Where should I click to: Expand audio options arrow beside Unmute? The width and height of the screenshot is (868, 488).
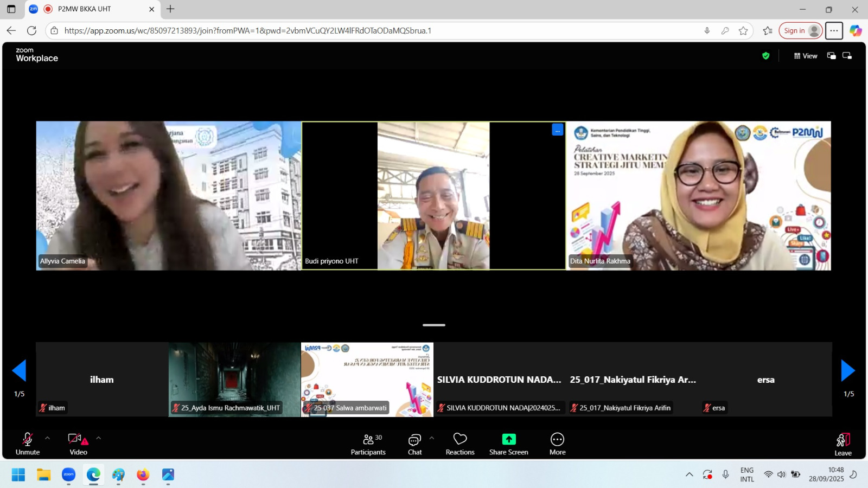point(48,438)
